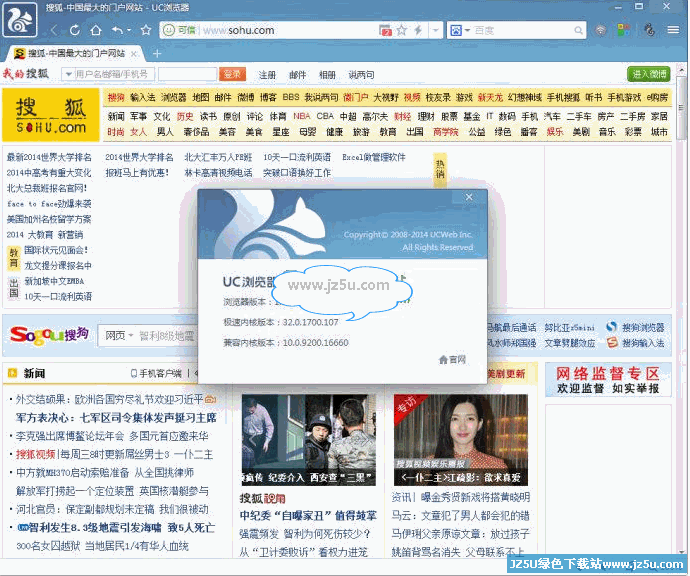Close the Sohu tab
Screen dimensions: 690x576
pos(134,54)
